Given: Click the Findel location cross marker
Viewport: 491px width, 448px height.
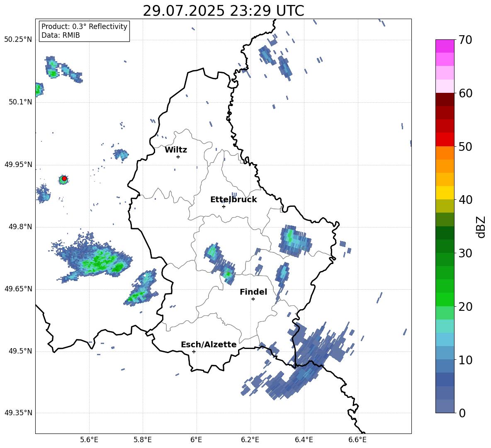Looking at the screenshot, I should click(253, 299).
